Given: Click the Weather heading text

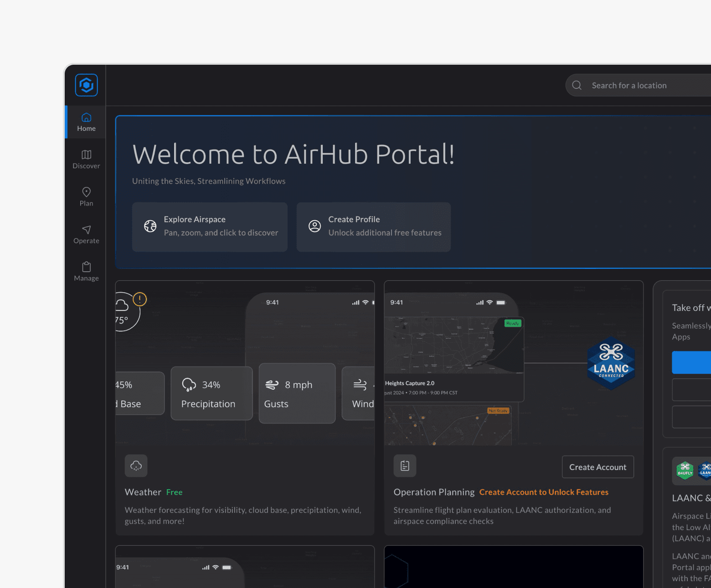Looking at the screenshot, I should [x=143, y=492].
